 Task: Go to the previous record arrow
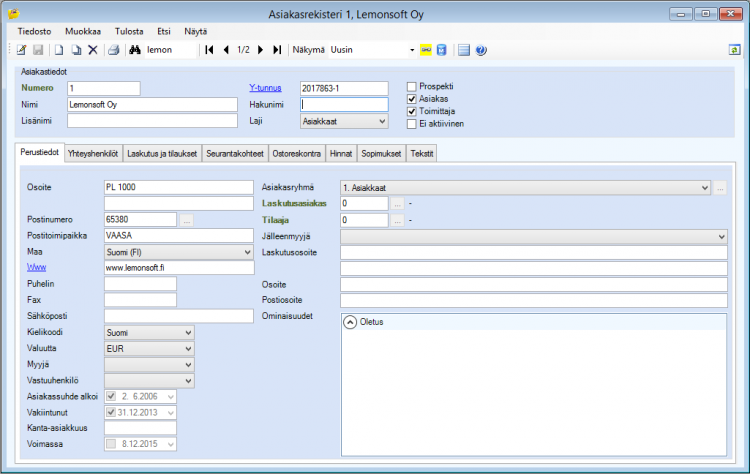click(x=226, y=50)
